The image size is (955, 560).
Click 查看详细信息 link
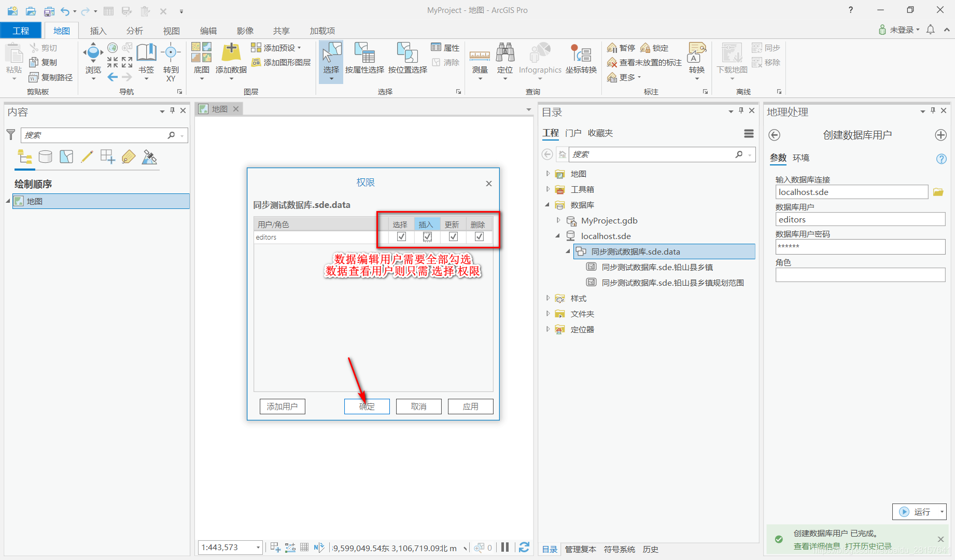pyautogui.click(x=817, y=546)
